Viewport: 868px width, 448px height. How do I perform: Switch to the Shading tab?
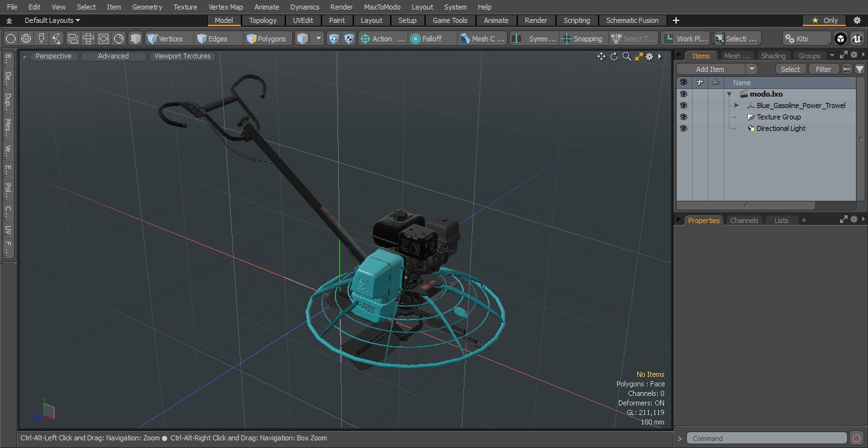point(773,56)
